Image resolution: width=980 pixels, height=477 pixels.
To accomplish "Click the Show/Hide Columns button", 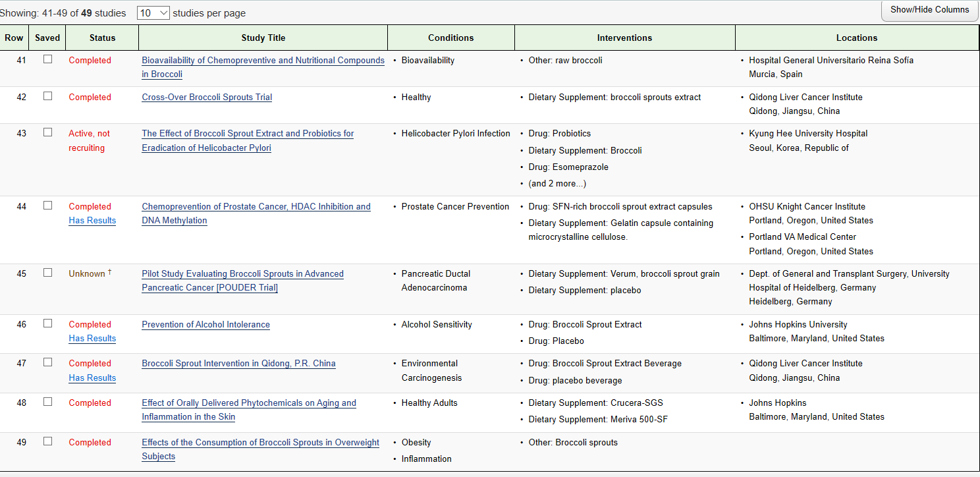I will pos(929,10).
